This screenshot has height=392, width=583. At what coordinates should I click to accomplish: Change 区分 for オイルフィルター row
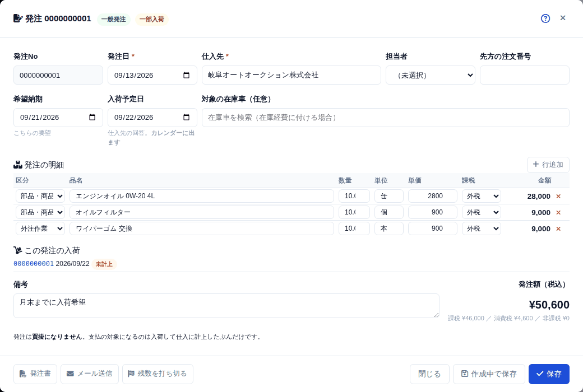click(x=40, y=212)
